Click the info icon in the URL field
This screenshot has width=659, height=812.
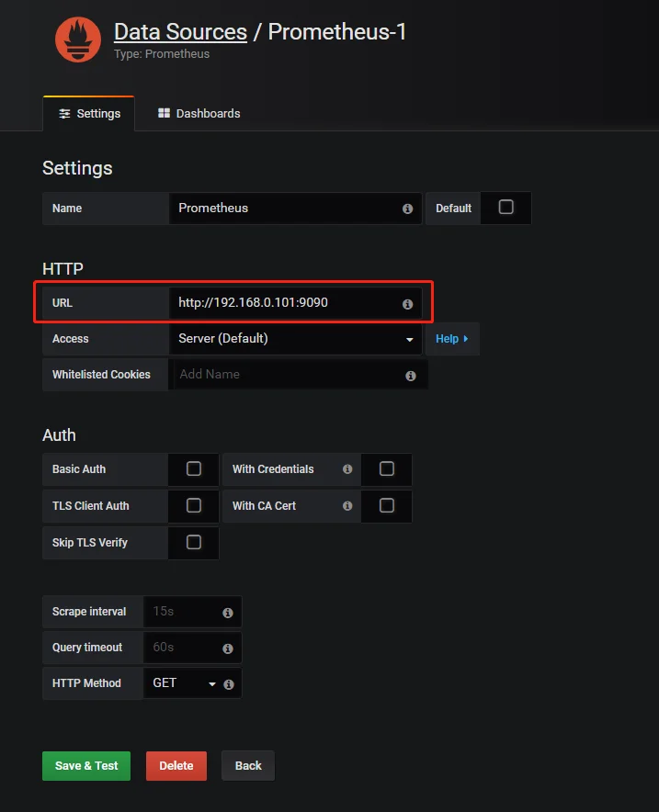click(x=408, y=304)
